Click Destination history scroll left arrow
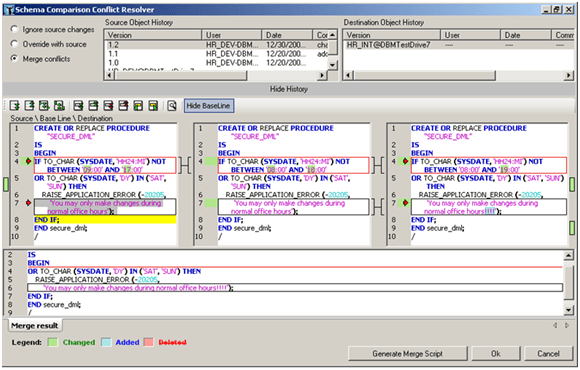 (348, 75)
